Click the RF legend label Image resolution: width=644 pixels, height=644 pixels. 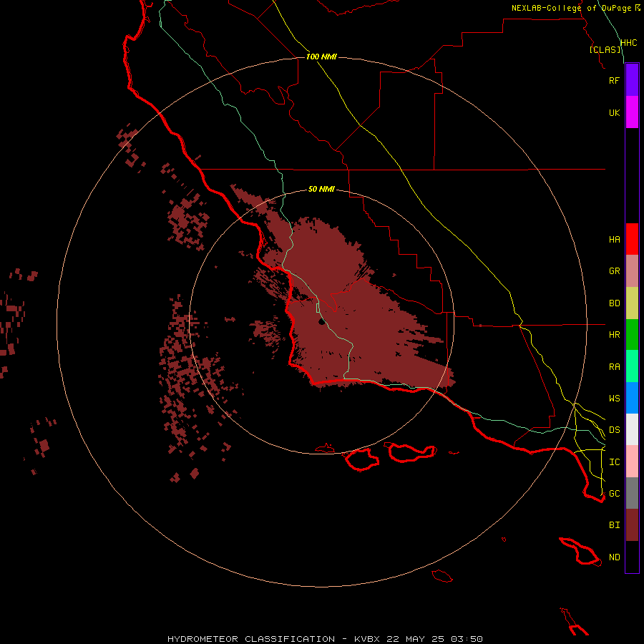614,81
